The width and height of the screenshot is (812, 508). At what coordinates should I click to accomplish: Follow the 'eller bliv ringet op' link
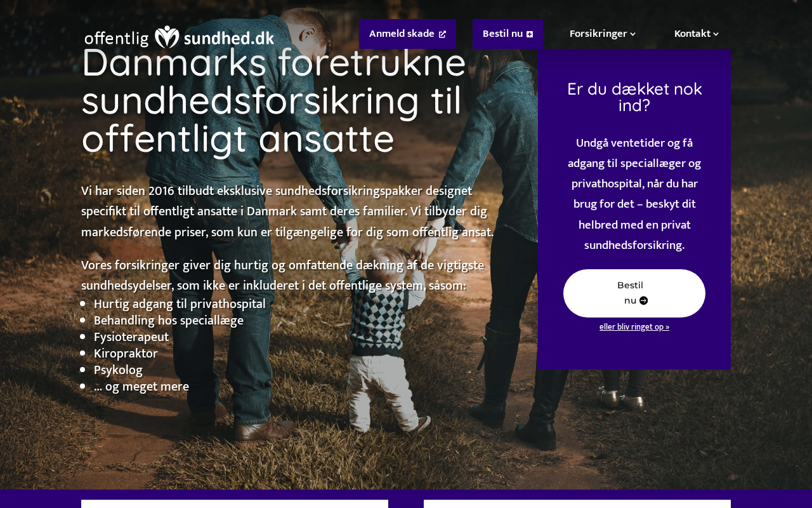tap(634, 327)
